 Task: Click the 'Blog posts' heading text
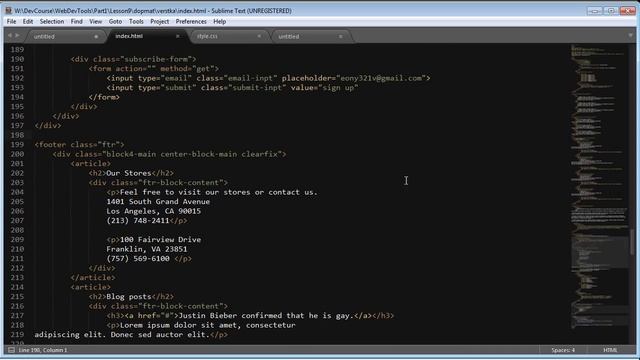(x=129, y=297)
